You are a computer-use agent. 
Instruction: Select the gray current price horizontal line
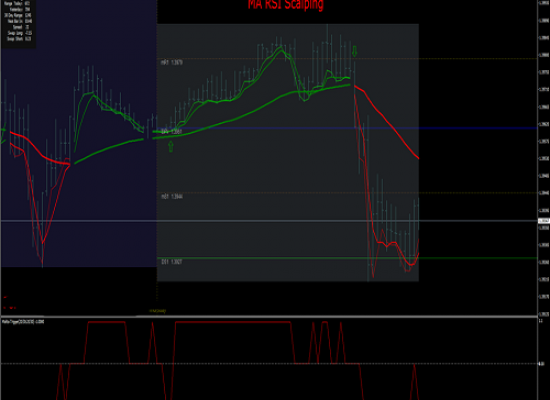tap(269, 221)
